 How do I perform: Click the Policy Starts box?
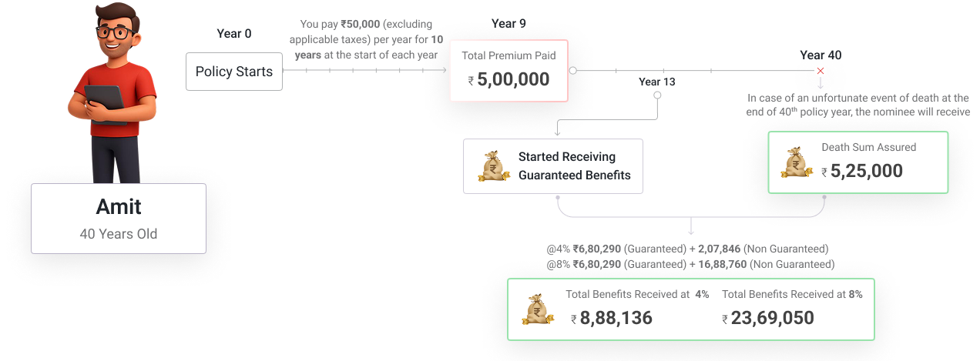(x=234, y=72)
